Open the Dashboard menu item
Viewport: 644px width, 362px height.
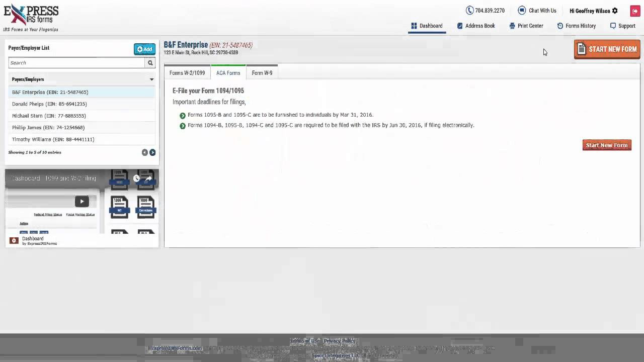(x=427, y=26)
